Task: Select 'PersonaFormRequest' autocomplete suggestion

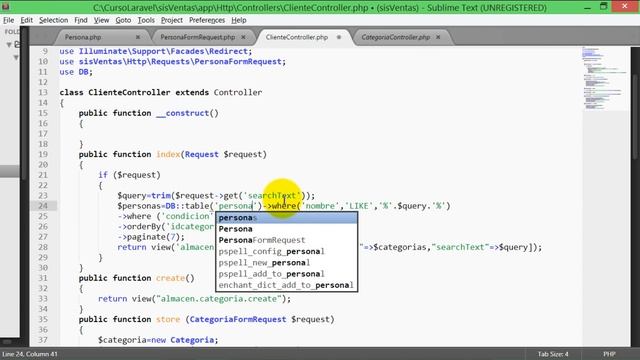Action: coord(287,240)
